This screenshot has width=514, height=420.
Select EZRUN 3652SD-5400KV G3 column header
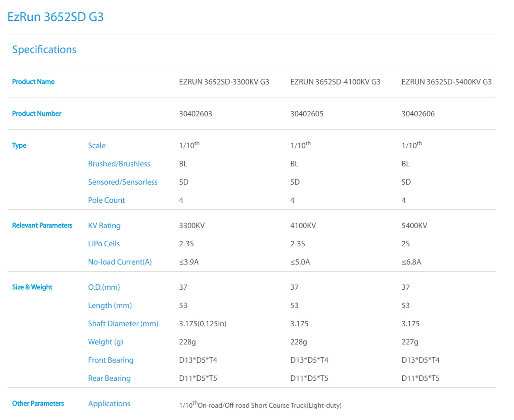tap(446, 82)
